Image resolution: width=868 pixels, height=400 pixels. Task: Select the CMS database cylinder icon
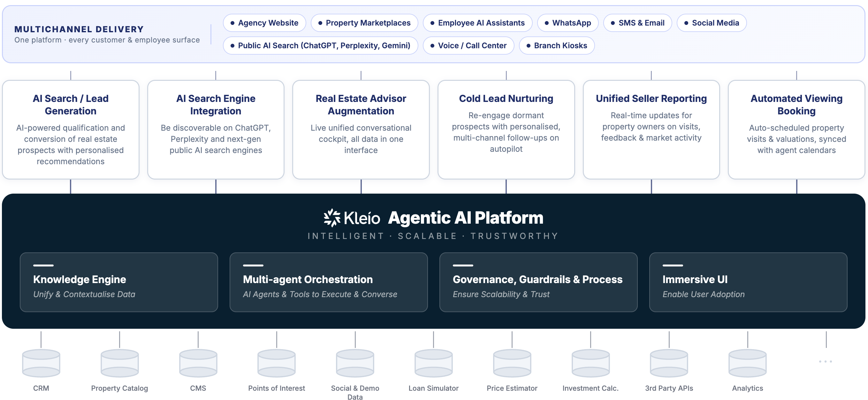click(198, 363)
